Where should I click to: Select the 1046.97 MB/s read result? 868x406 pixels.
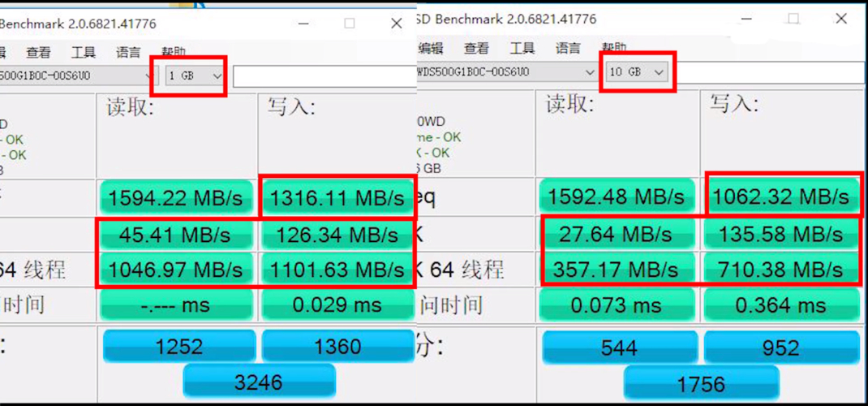[176, 270]
